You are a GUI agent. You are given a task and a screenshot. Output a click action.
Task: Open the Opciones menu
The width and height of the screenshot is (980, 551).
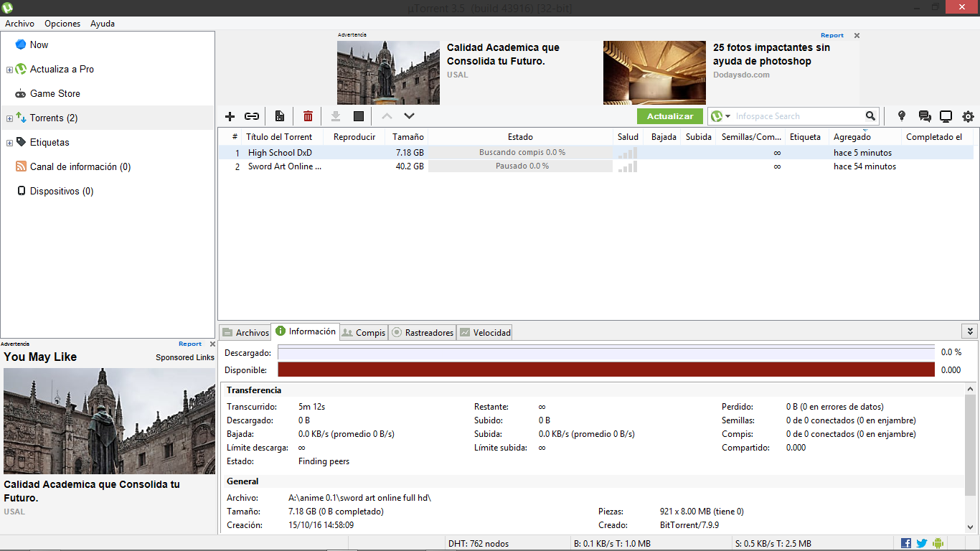(62, 24)
